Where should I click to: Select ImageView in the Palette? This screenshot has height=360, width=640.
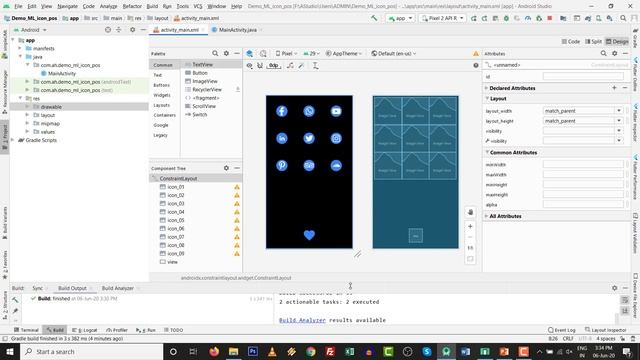[x=204, y=81]
